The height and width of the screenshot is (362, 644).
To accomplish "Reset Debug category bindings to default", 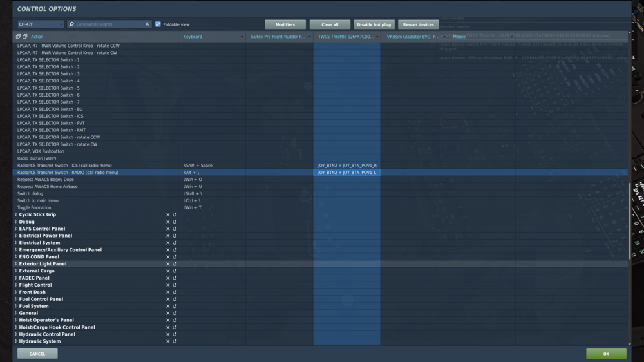I will [175, 222].
